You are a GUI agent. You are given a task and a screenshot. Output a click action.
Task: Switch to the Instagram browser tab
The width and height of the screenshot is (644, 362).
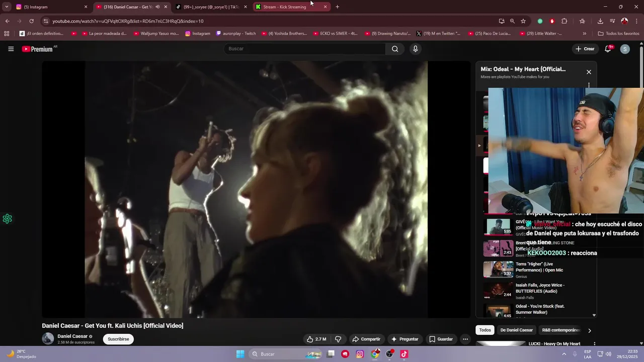[51, 7]
